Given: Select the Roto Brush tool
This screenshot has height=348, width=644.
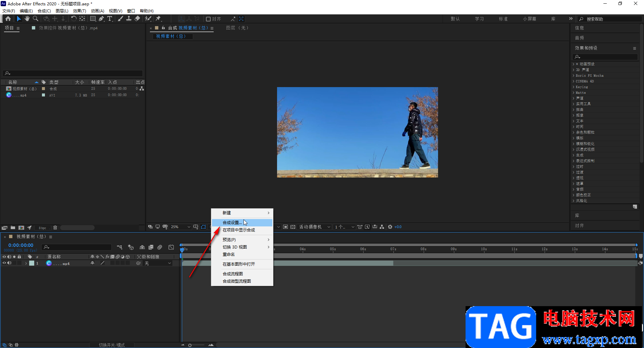Looking at the screenshot, I should coord(148,19).
